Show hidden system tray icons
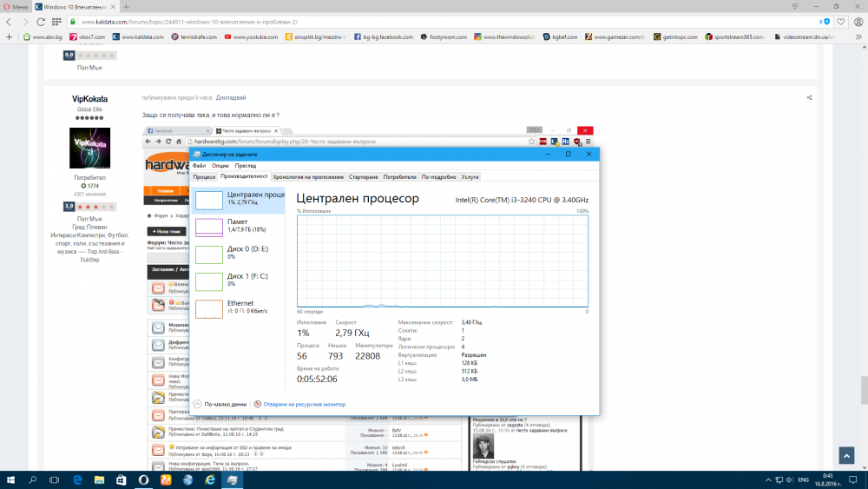The image size is (868, 489). pyautogui.click(x=768, y=480)
